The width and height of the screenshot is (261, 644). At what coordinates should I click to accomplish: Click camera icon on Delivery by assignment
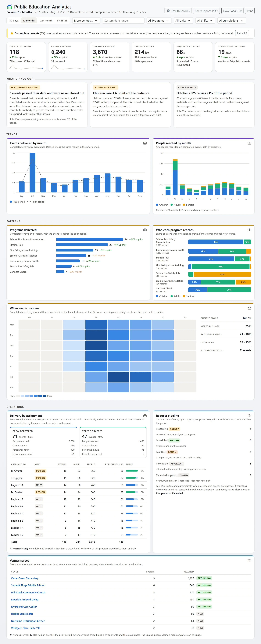145,416
